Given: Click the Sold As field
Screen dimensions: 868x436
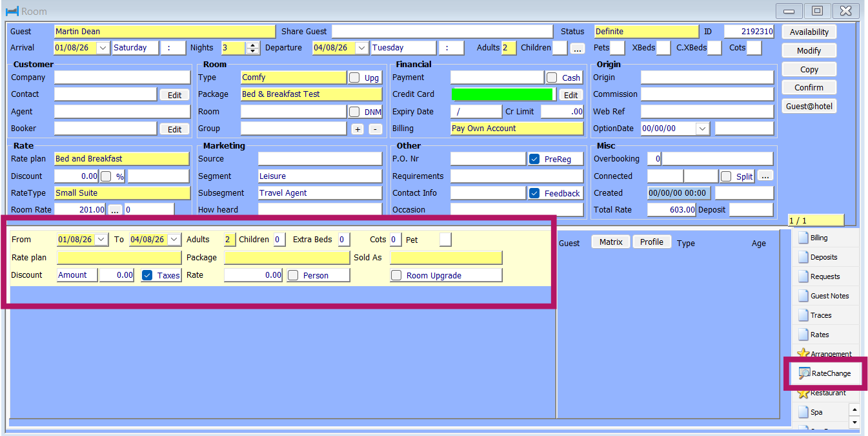Looking at the screenshot, I should coord(446,258).
